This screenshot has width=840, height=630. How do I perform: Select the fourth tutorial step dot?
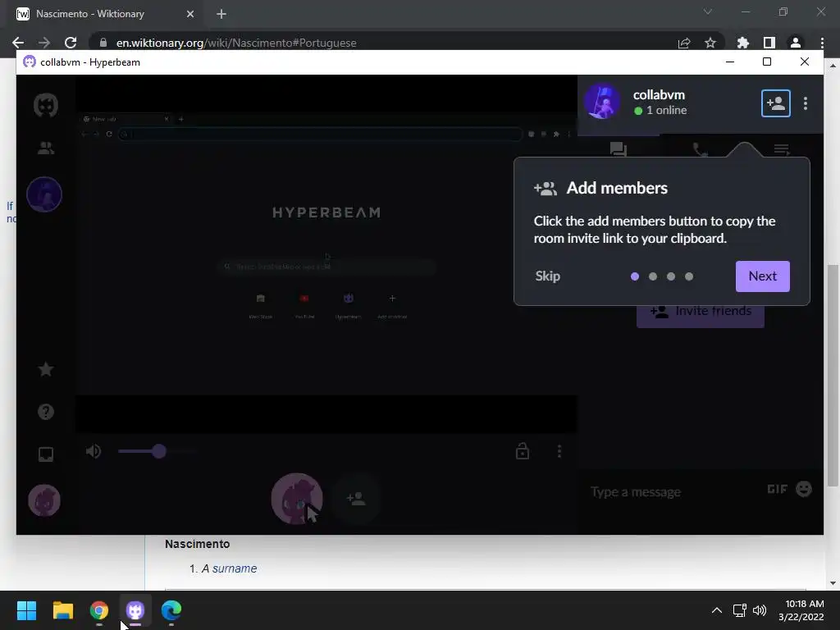pos(689,276)
